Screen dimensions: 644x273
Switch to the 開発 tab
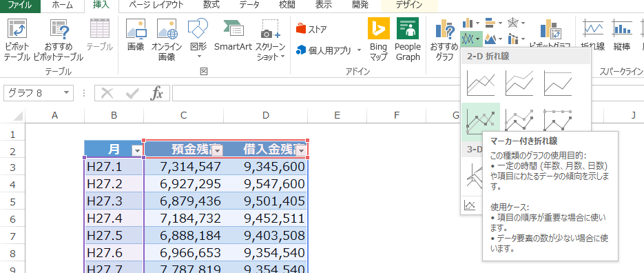tap(360, 6)
